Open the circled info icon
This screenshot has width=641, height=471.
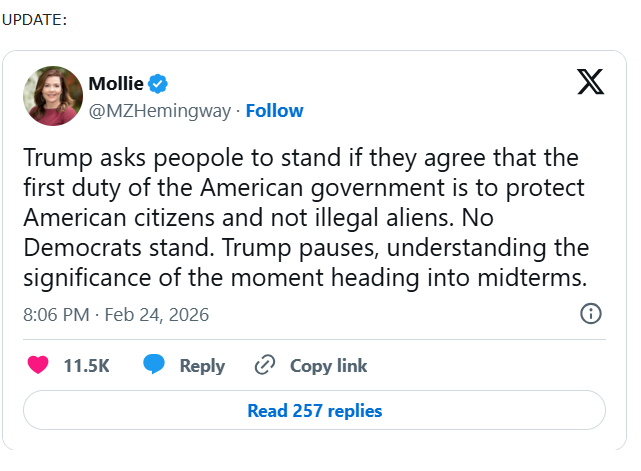click(591, 314)
